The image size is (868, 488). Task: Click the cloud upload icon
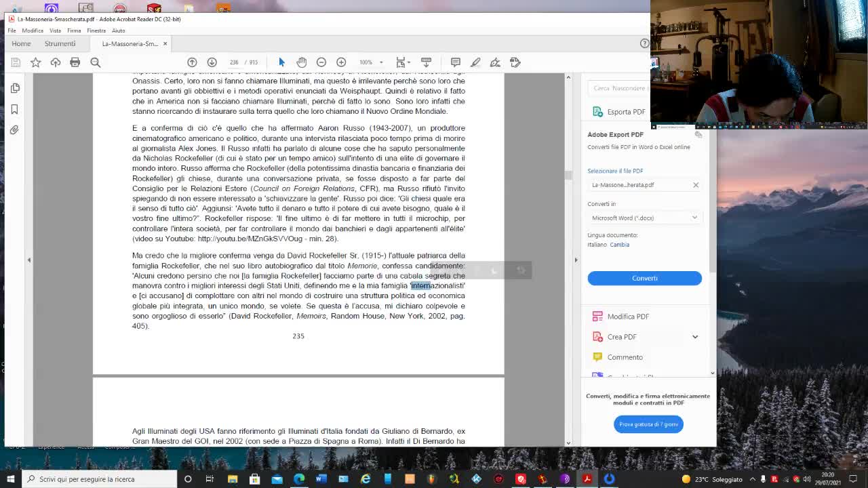click(x=56, y=62)
